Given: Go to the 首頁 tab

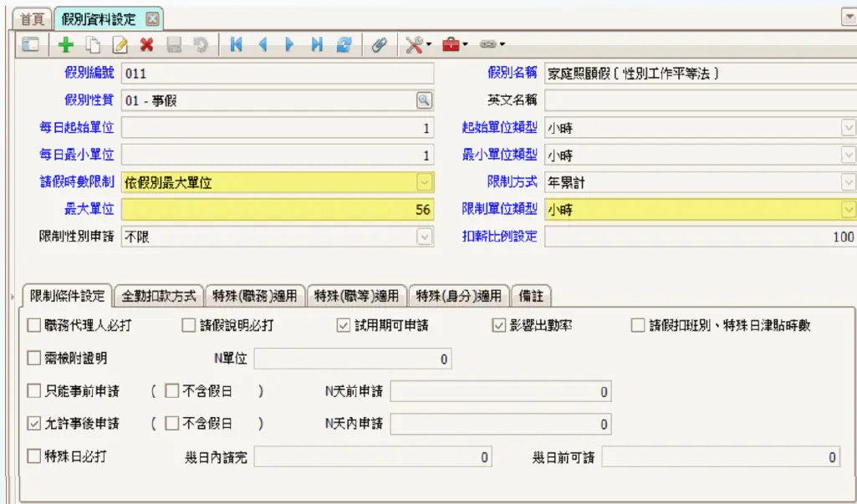Looking at the screenshot, I should (32, 18).
